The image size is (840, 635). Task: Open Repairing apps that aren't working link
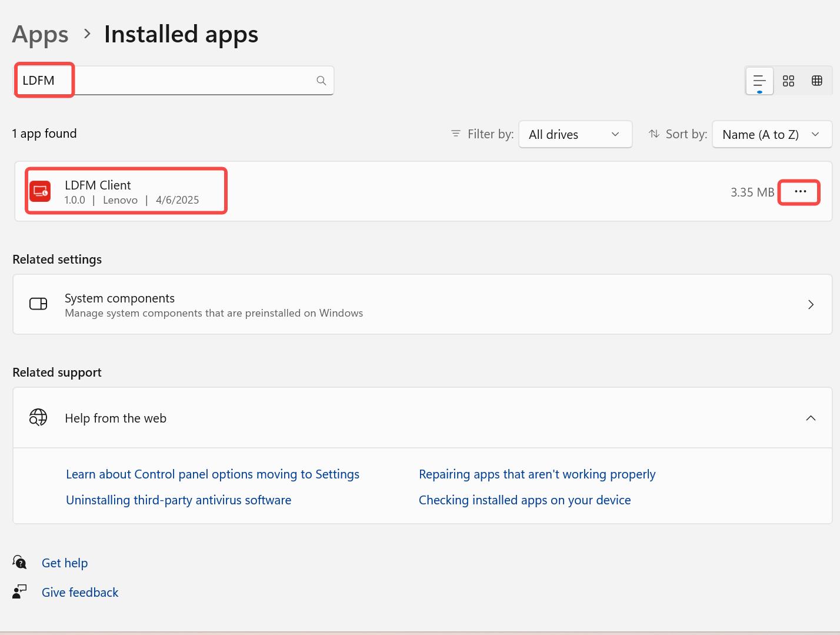pyautogui.click(x=536, y=474)
